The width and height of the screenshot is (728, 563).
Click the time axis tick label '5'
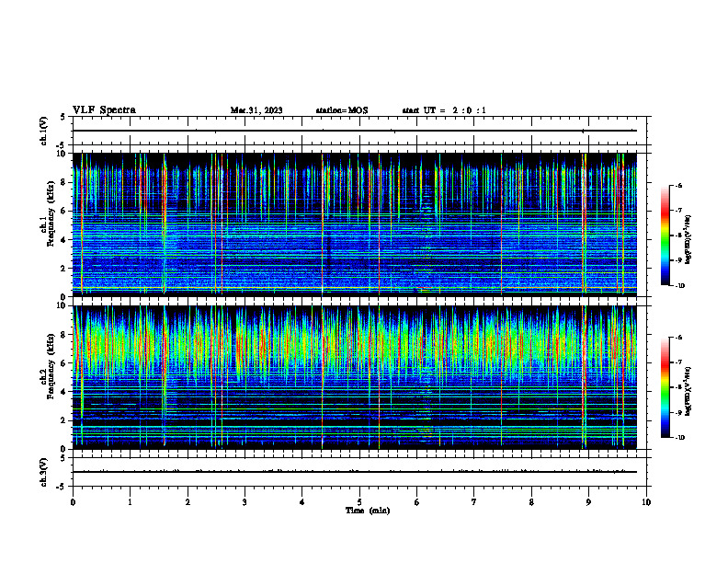[x=359, y=502]
